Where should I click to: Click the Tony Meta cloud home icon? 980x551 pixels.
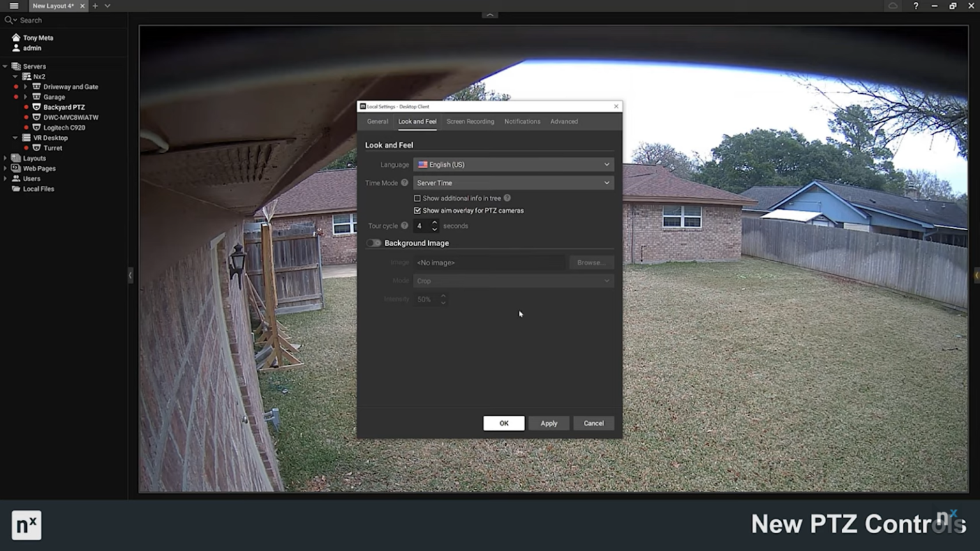pyautogui.click(x=15, y=38)
